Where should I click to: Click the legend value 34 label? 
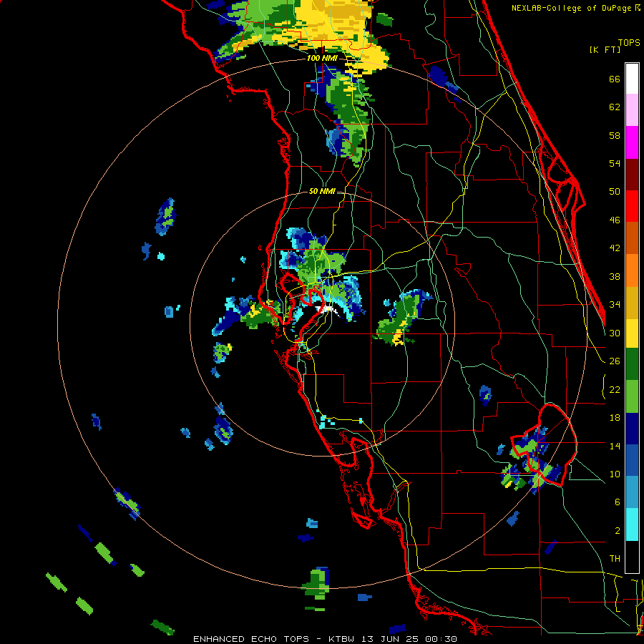pos(615,305)
